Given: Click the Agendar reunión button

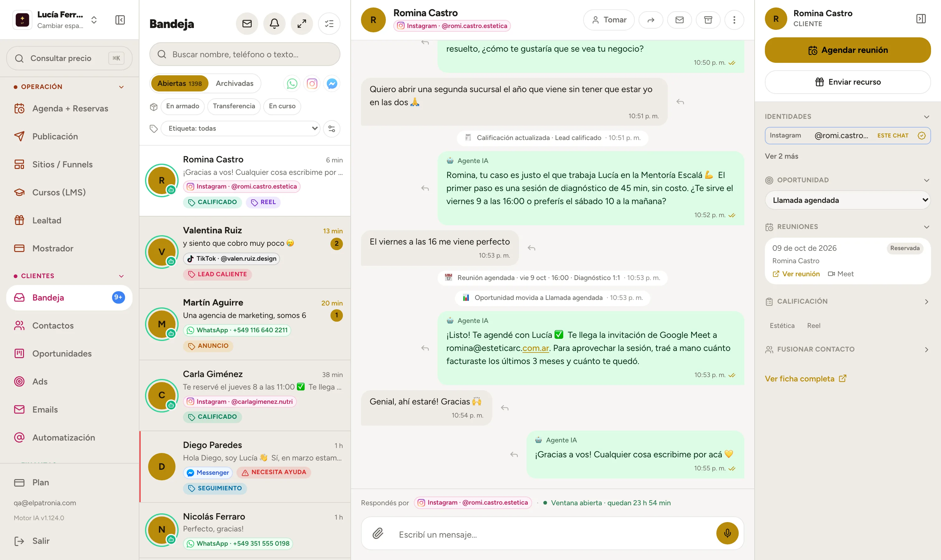Looking at the screenshot, I should [848, 50].
